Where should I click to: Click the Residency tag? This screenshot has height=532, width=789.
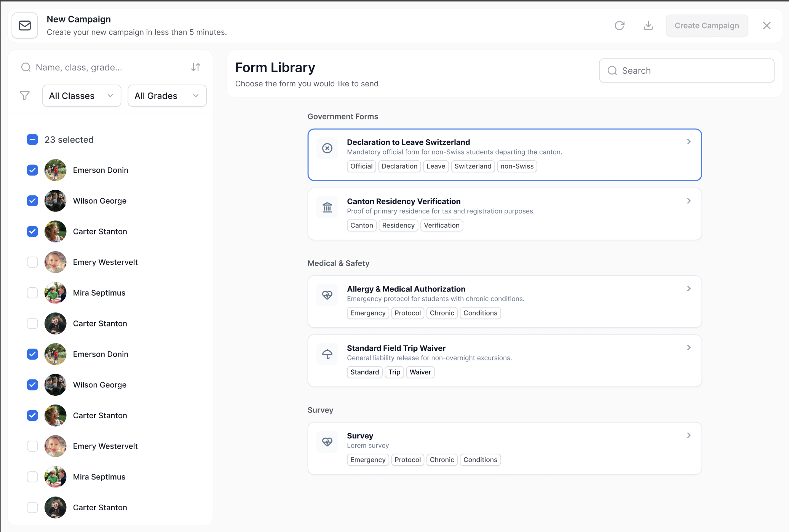[x=398, y=225]
